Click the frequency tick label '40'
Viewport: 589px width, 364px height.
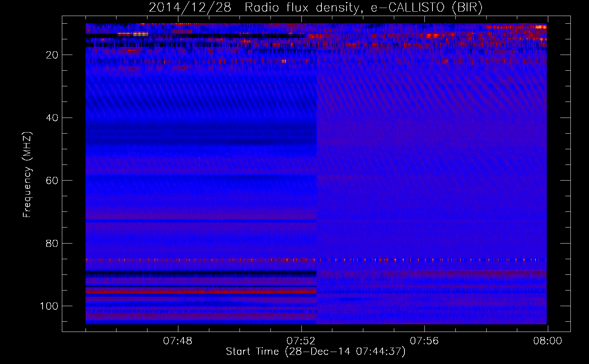[52, 118]
